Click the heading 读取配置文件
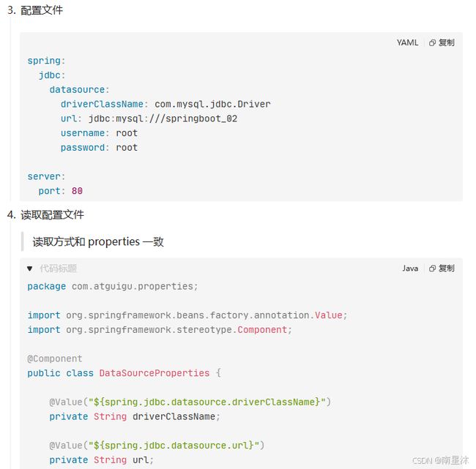The height and width of the screenshot is (469, 476). (x=52, y=215)
